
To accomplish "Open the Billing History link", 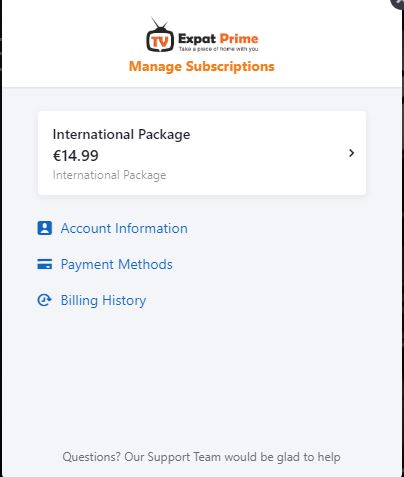I will click(103, 300).
